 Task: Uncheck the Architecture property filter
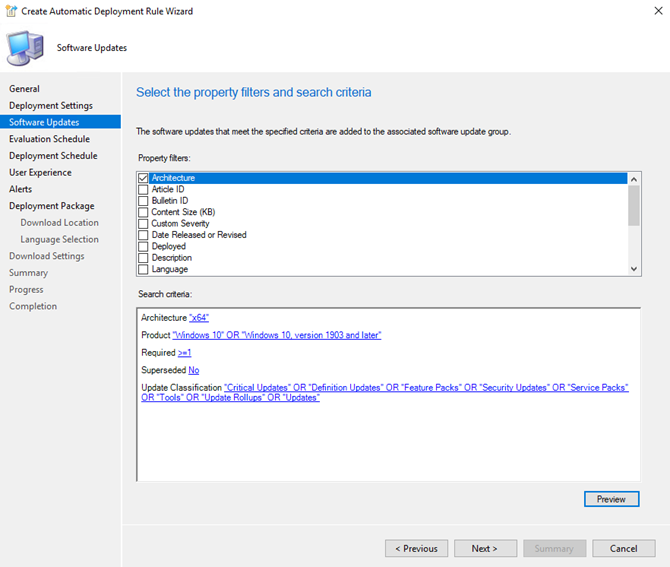[x=143, y=178]
